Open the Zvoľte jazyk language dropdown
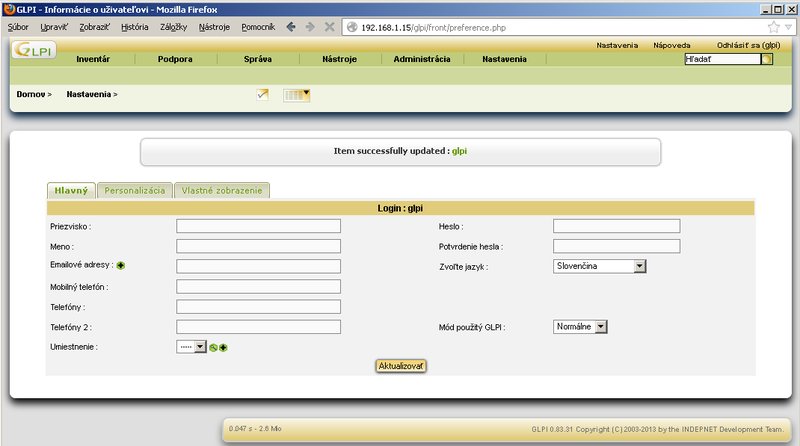 600,266
